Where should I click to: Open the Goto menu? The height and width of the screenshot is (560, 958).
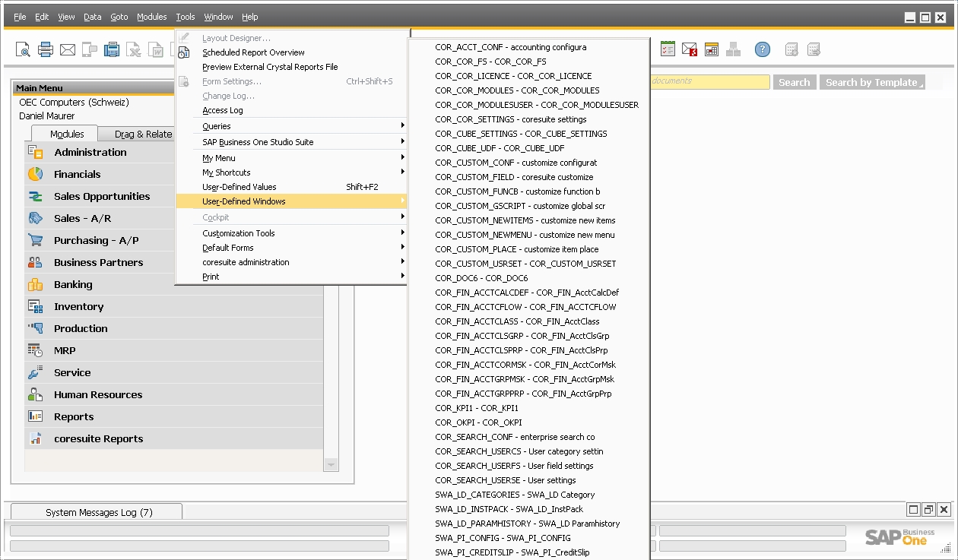click(x=119, y=17)
